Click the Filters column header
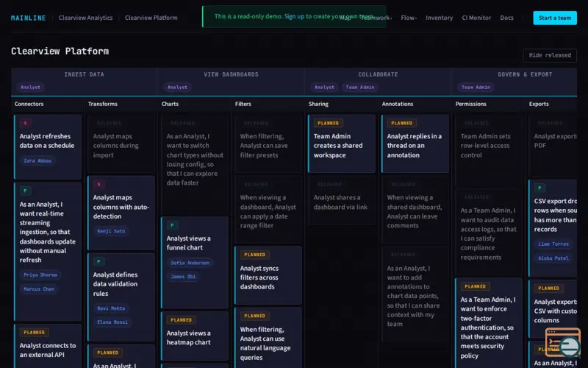 243,104
